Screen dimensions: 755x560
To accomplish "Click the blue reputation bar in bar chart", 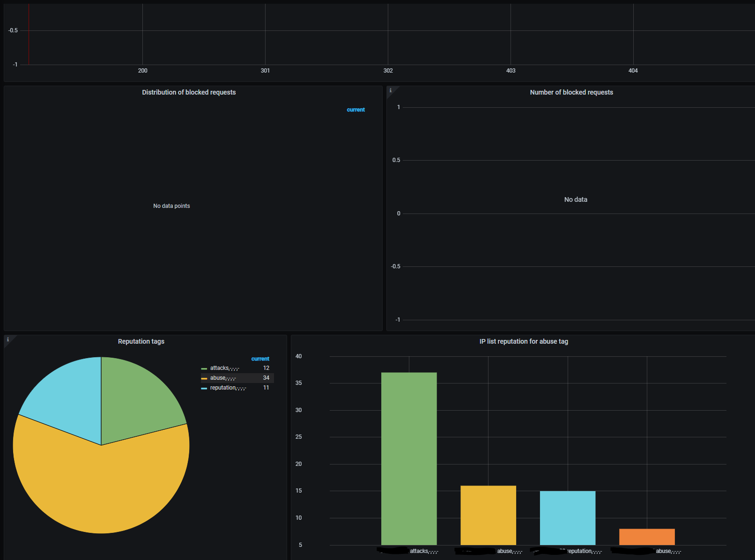I will point(568,518).
